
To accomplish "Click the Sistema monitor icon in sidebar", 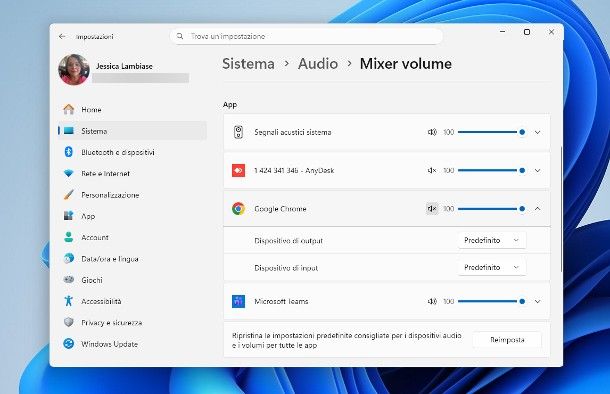I will click(68, 131).
